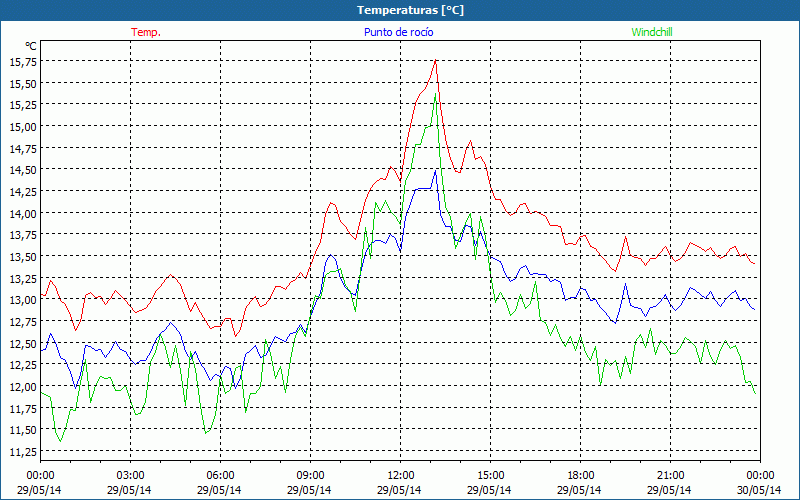Click the 14,75 y-axis value
The image size is (800, 500).
tap(23, 148)
